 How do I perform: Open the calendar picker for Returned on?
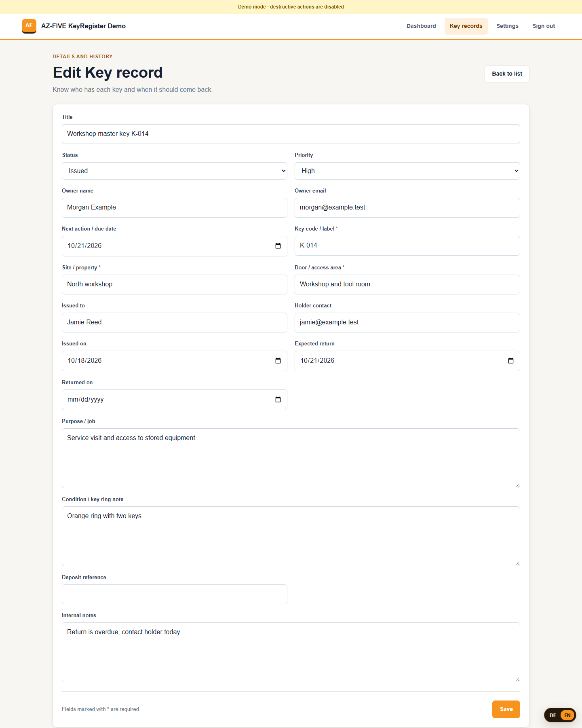278,400
